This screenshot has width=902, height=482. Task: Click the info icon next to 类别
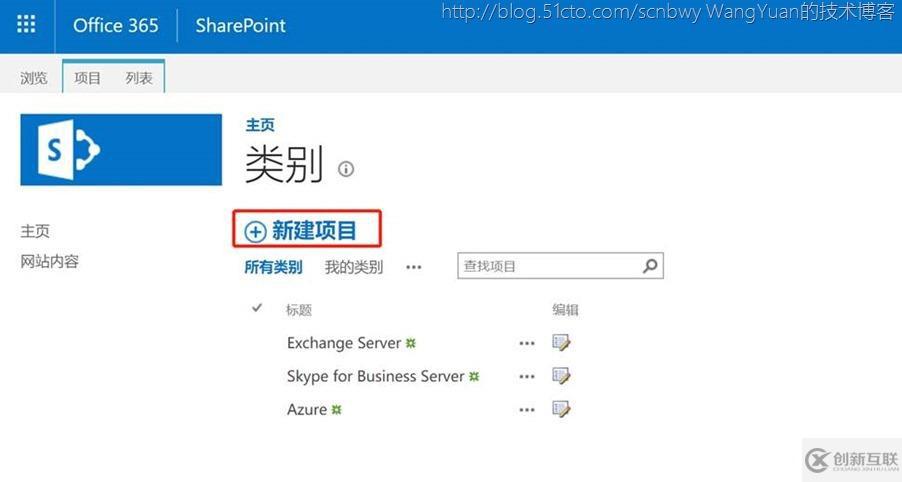click(x=346, y=169)
